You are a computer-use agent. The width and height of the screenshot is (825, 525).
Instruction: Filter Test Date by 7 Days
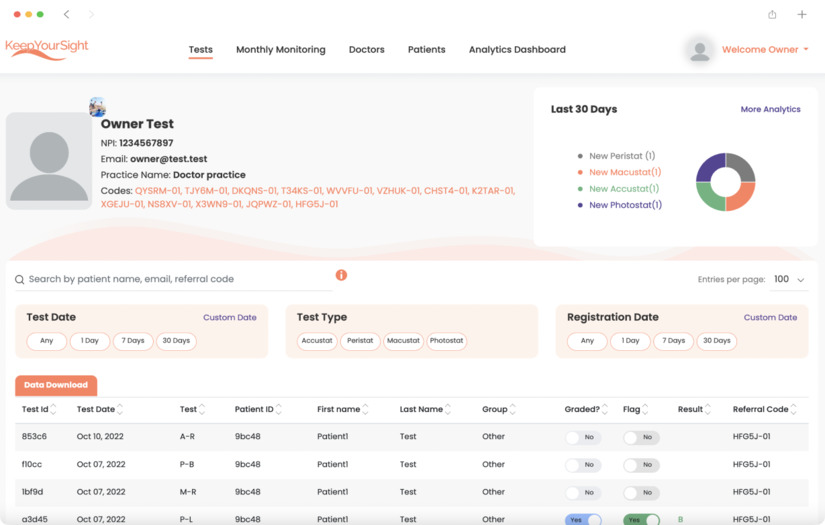[133, 341]
